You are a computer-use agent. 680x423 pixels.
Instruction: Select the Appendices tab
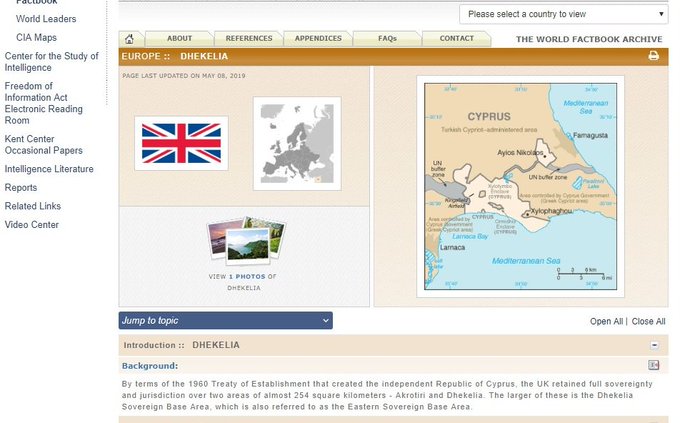pyautogui.click(x=318, y=39)
